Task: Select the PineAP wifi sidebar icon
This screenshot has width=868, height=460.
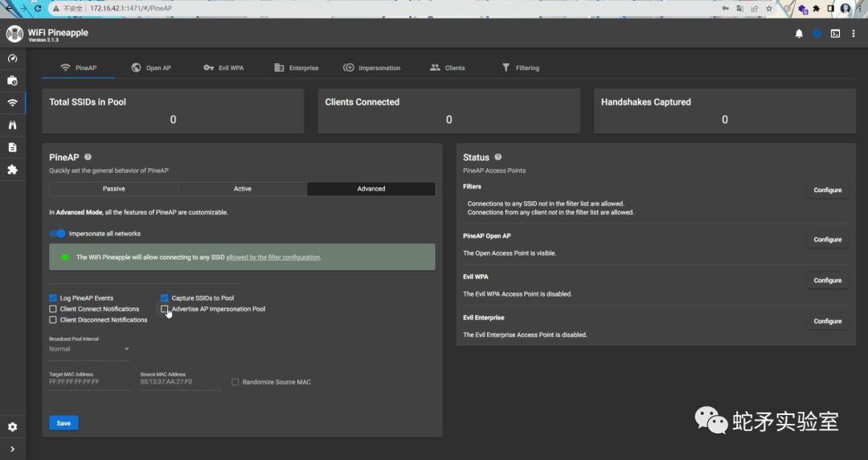Action: (12, 102)
